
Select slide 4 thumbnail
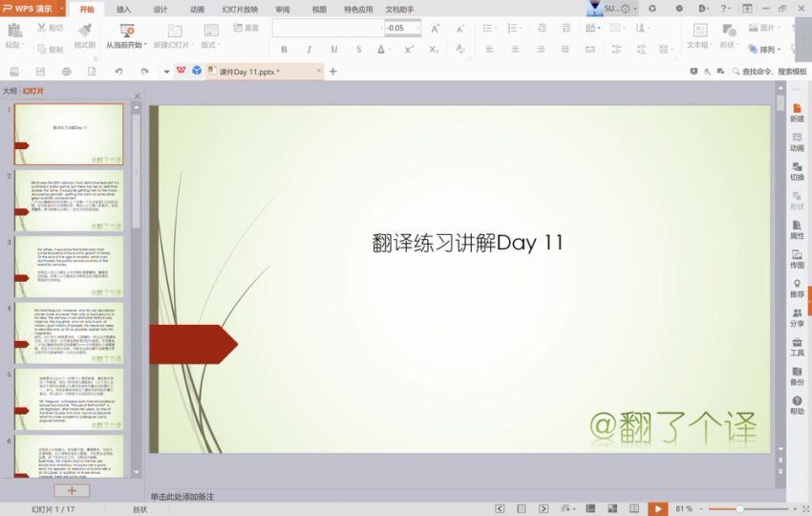click(69, 333)
